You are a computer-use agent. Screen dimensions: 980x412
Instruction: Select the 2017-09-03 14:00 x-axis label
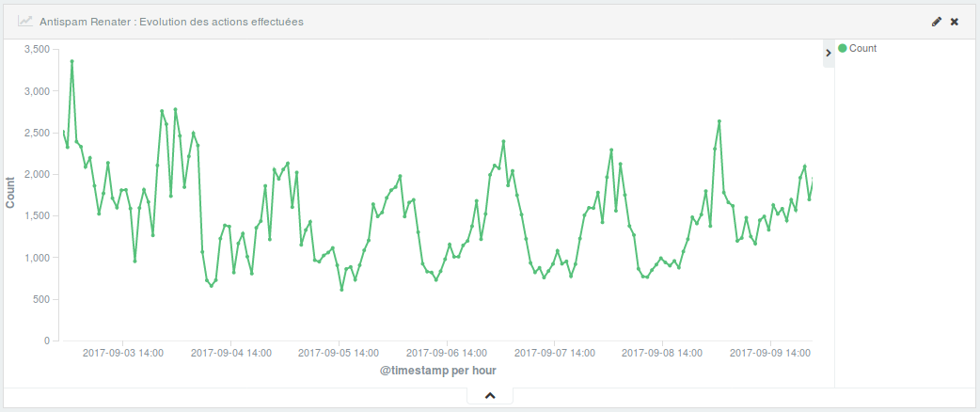point(123,354)
